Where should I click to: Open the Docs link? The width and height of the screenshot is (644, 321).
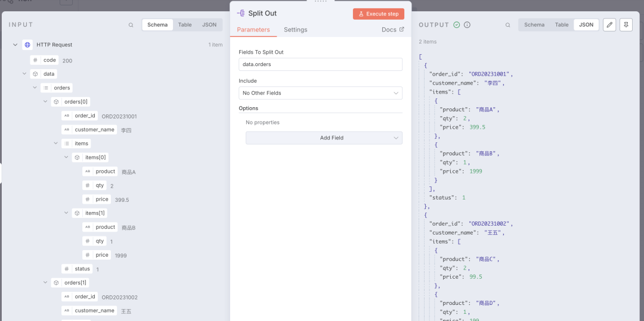click(x=392, y=30)
